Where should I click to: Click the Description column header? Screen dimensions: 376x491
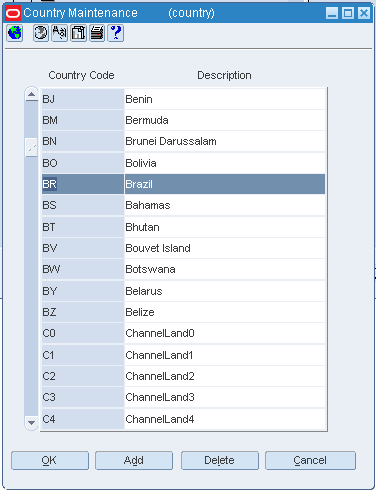point(224,75)
